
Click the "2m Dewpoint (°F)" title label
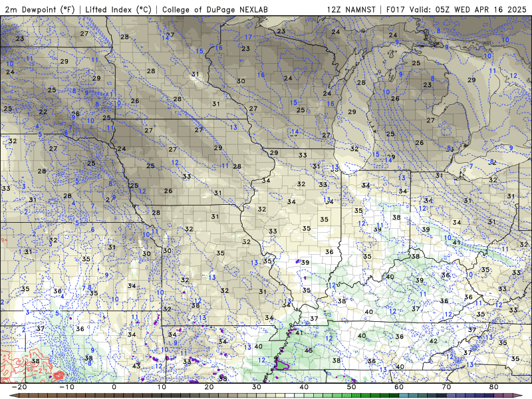tap(39, 9)
